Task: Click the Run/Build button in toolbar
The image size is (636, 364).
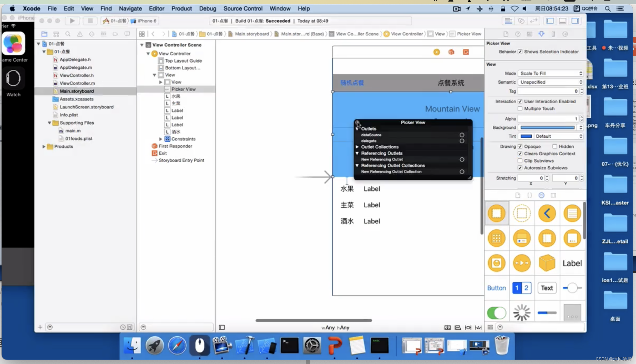Action: click(72, 20)
